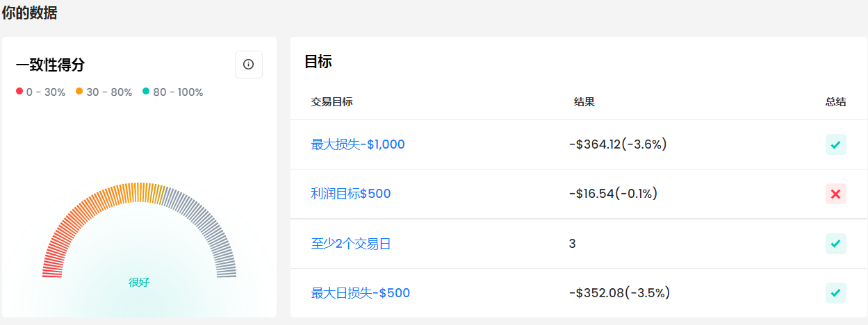Click the 很好 gauge label

point(139,283)
